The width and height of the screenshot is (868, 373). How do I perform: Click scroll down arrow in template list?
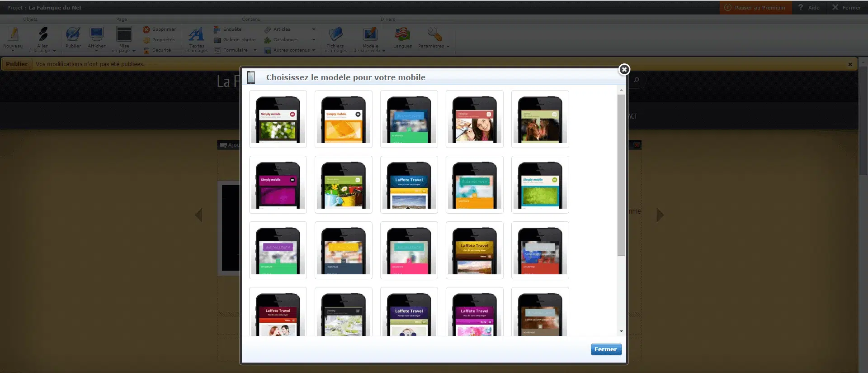[x=621, y=331]
